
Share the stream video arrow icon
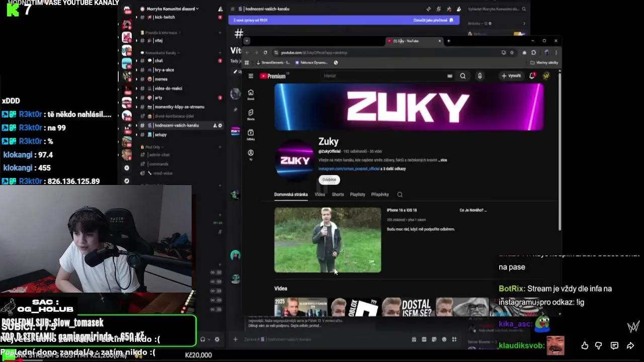tap(630, 346)
